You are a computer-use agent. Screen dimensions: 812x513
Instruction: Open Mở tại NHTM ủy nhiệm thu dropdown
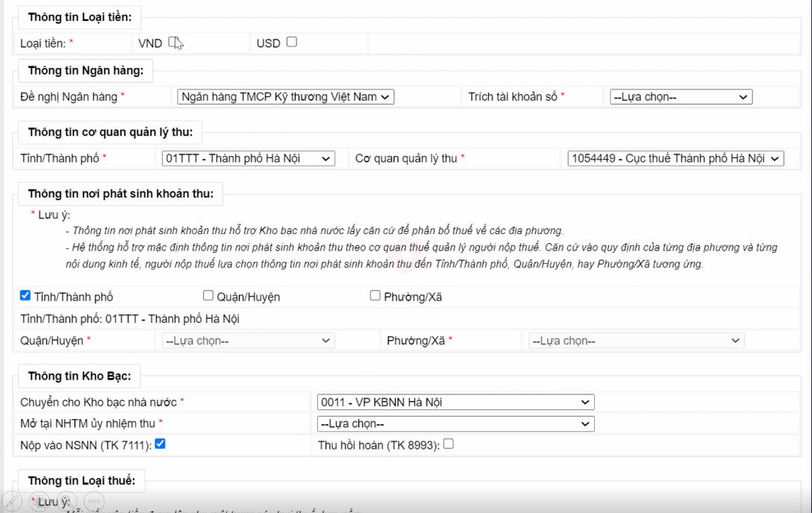(456, 424)
